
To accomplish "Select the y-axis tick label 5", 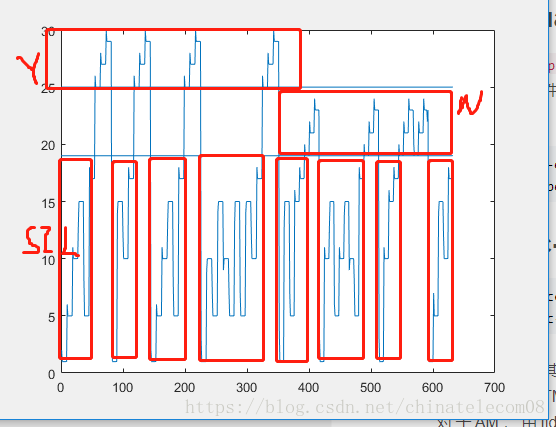I will [x=52, y=317].
